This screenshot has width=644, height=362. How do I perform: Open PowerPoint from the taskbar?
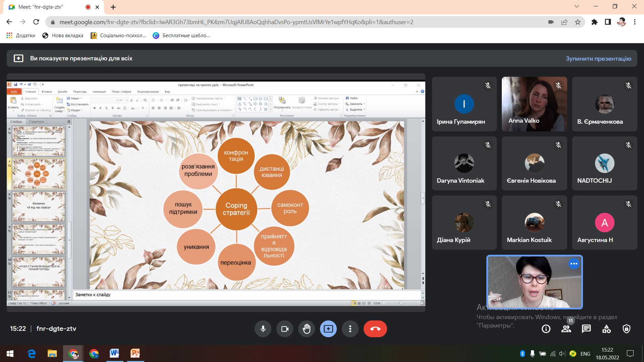point(135,353)
